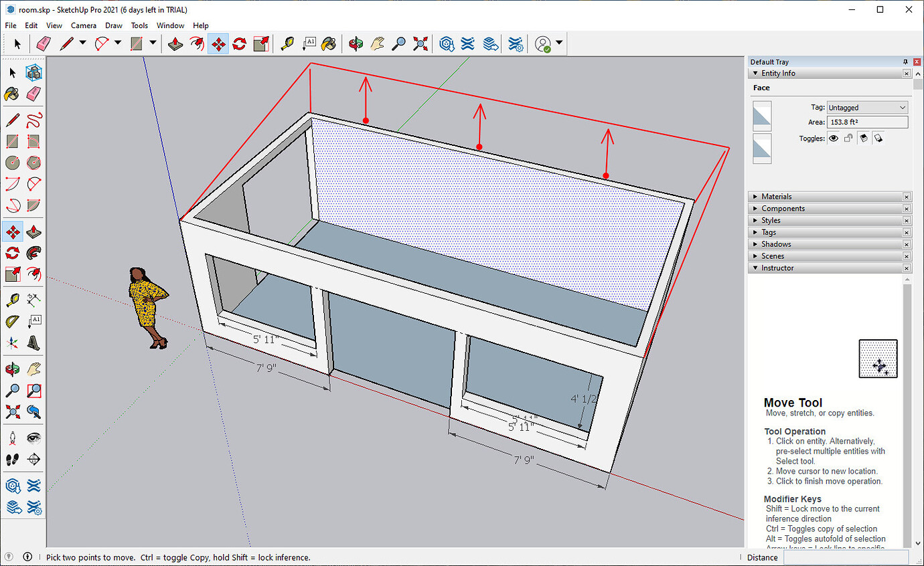The height and width of the screenshot is (566, 924).
Task: Open the Camera menu
Action: coord(83,25)
